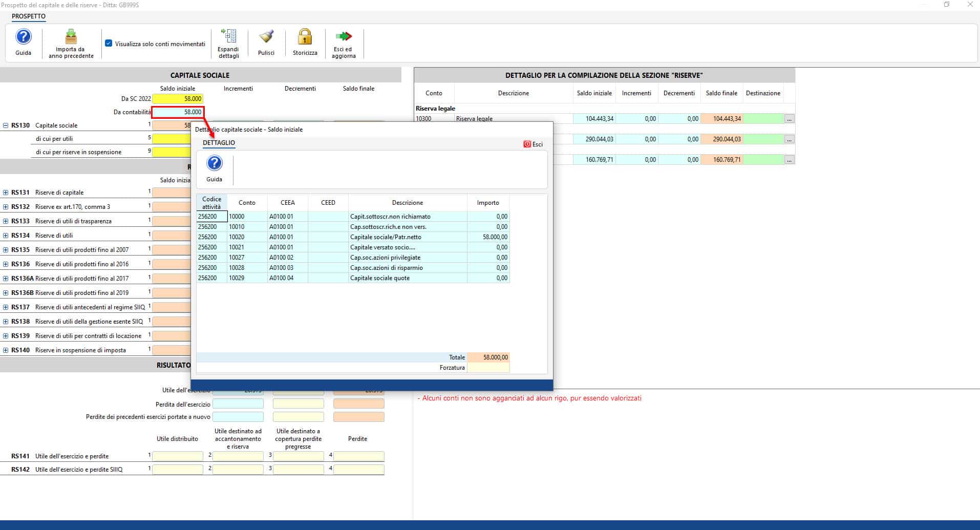Toggle Visualizza solo conti movimentati checkbox
The height and width of the screenshot is (530, 980).
point(109,44)
